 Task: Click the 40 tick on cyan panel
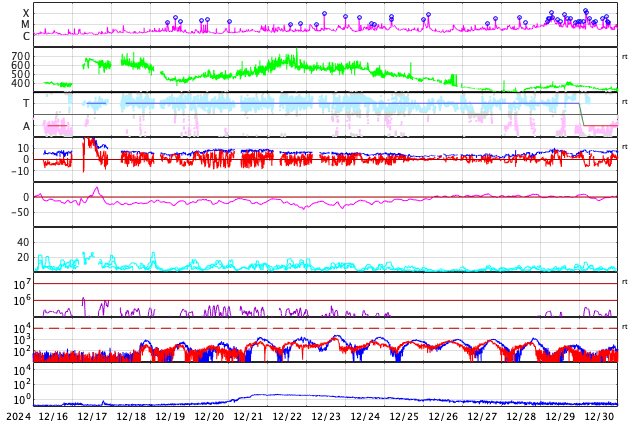tap(23, 243)
